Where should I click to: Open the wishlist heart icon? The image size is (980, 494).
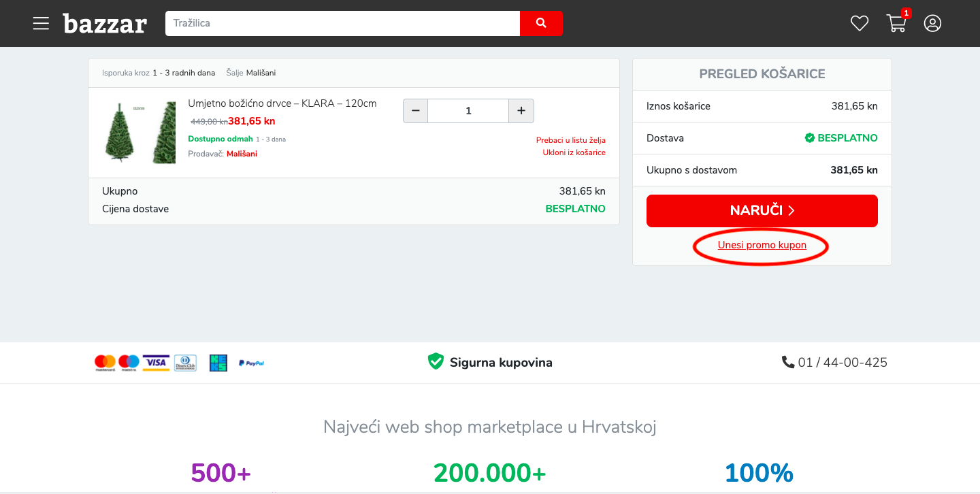tap(860, 23)
